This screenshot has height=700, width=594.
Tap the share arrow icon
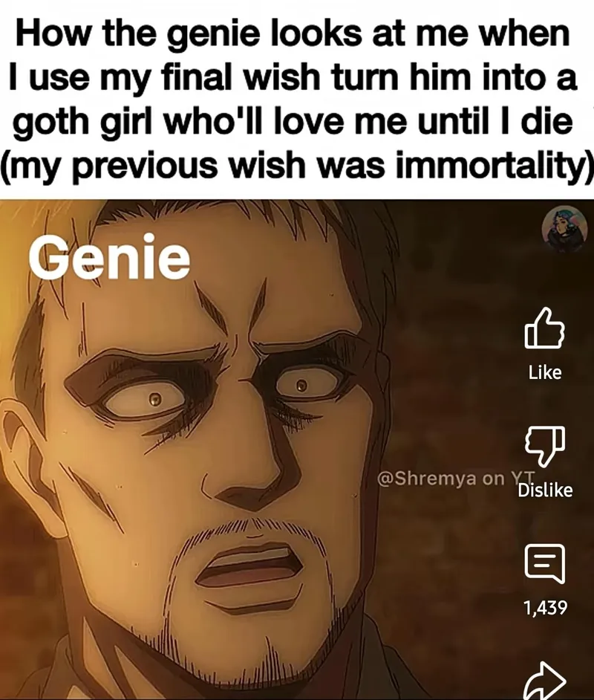[545, 681]
